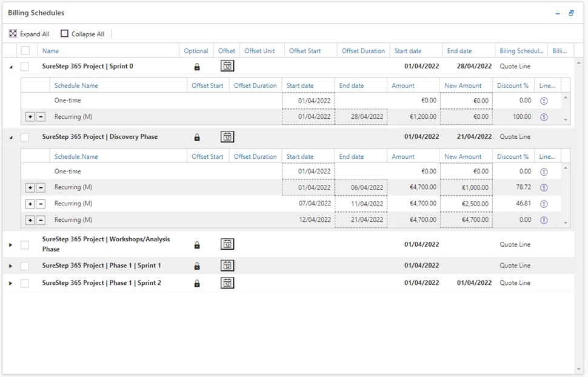
Task: Click Quote Line text in Sprint 0 row
Action: coord(515,66)
